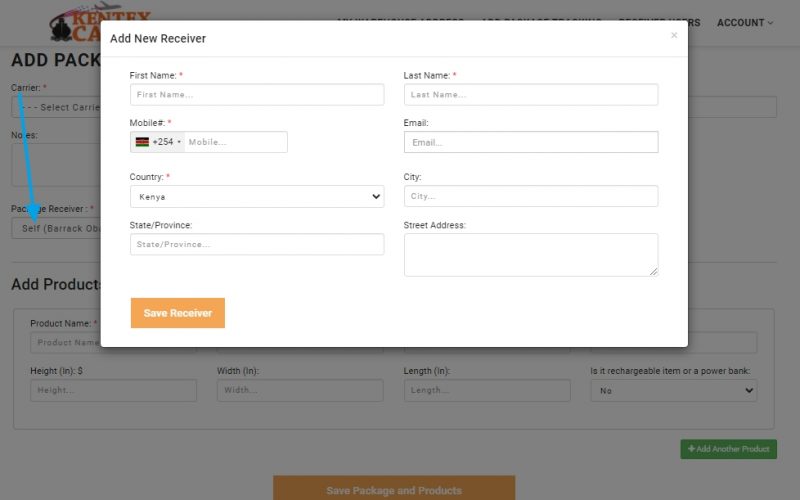
Task: Close the Add New Receiver dialog
Action: [x=673, y=35]
